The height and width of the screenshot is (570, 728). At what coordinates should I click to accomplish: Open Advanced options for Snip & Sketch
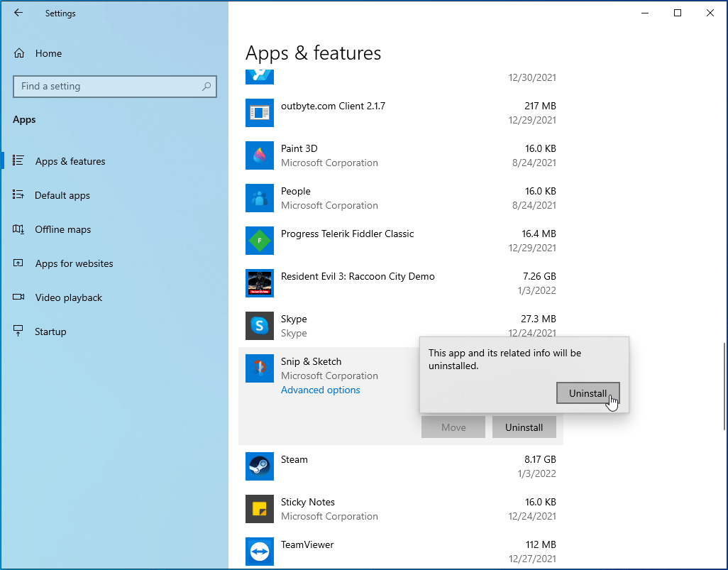click(x=321, y=390)
